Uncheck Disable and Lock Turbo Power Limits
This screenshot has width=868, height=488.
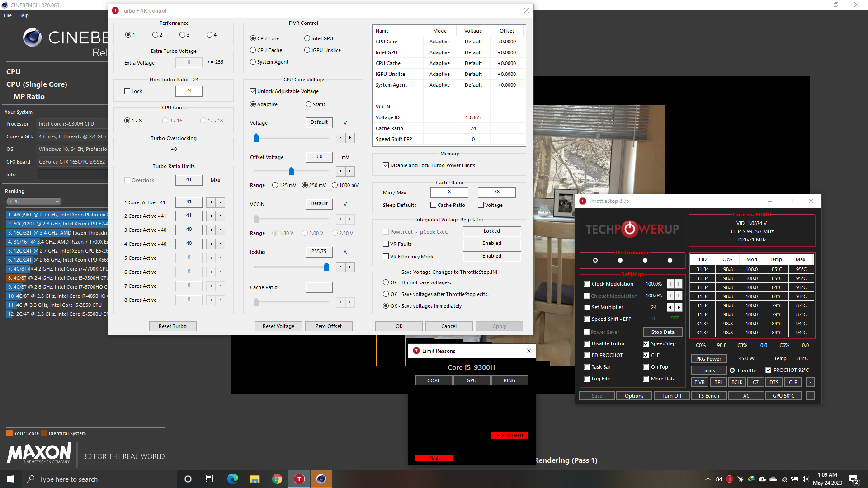click(x=386, y=165)
